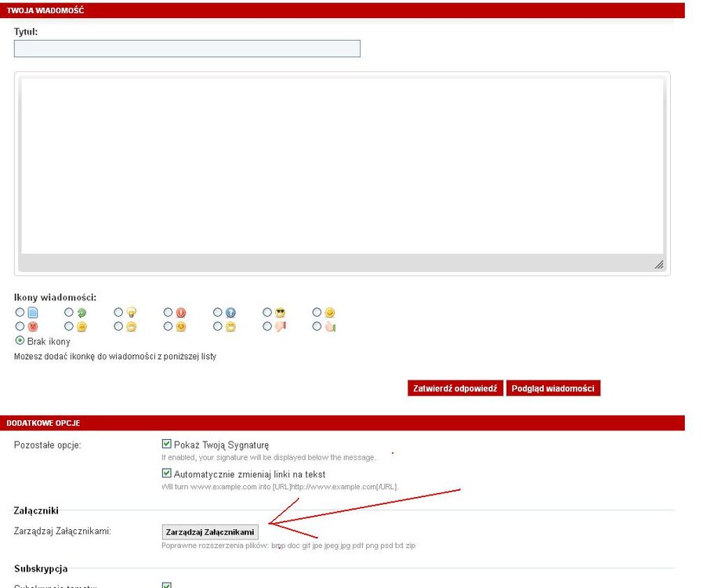The width and height of the screenshot is (703, 588).
Task: Toggle 'Pokaż Twoją Sygnaturę' checkbox
Action: [166, 444]
